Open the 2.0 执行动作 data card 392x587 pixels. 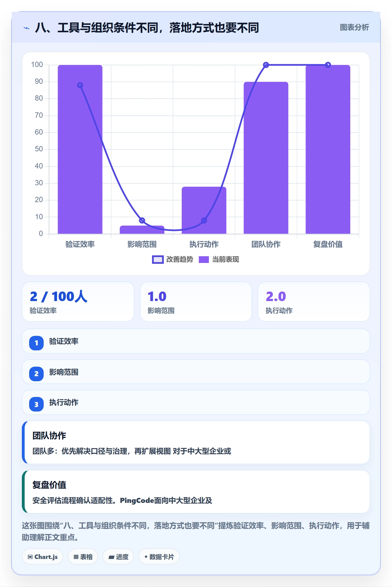pyautogui.click(x=314, y=302)
